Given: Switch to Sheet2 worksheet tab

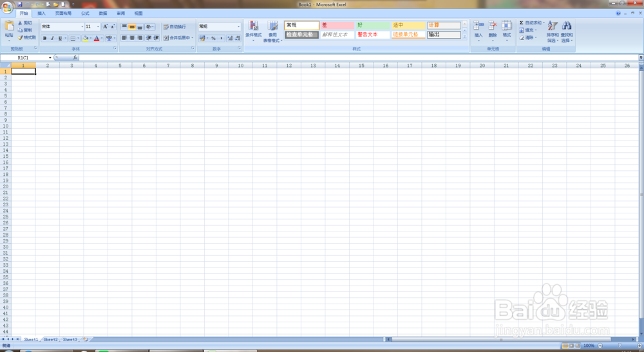Looking at the screenshot, I should (50, 340).
